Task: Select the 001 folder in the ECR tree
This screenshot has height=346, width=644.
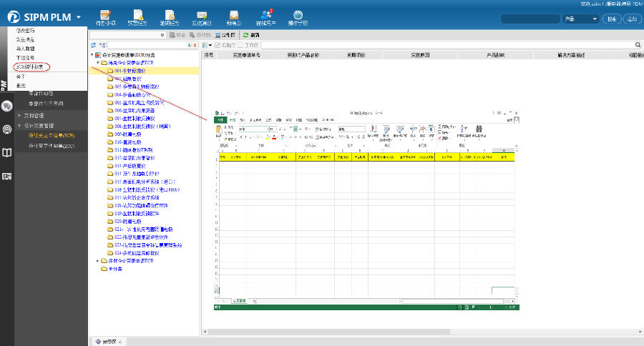Action: (x=129, y=71)
